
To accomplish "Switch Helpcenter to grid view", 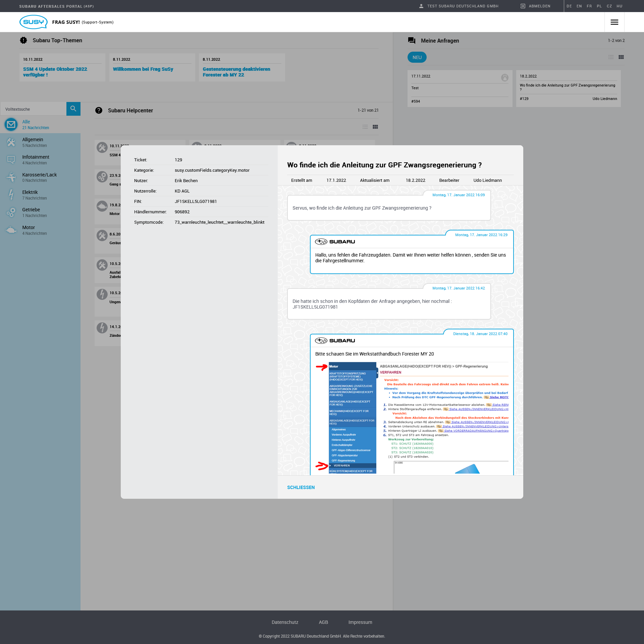I will tap(375, 127).
